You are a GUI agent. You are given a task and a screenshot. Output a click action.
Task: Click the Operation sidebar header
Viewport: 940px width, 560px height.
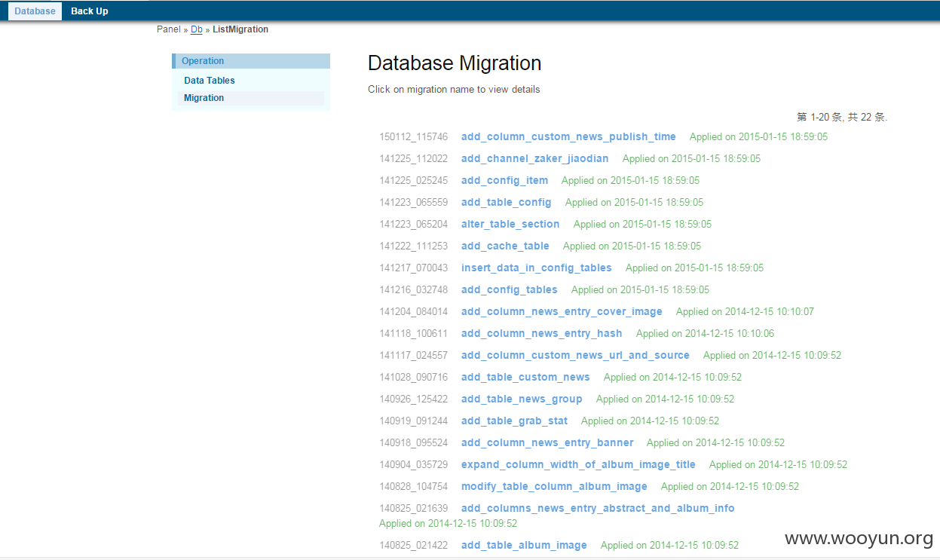coord(251,61)
